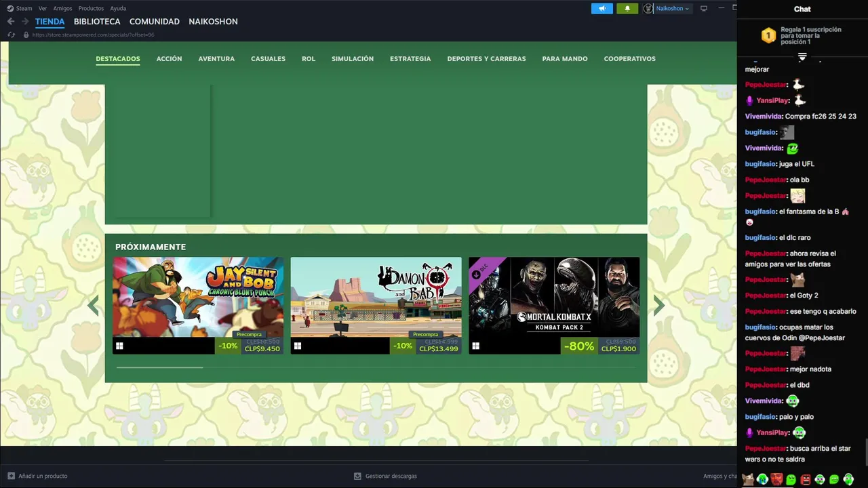The height and width of the screenshot is (488, 868).
Task: Open the Ver menu
Action: [x=43, y=8]
